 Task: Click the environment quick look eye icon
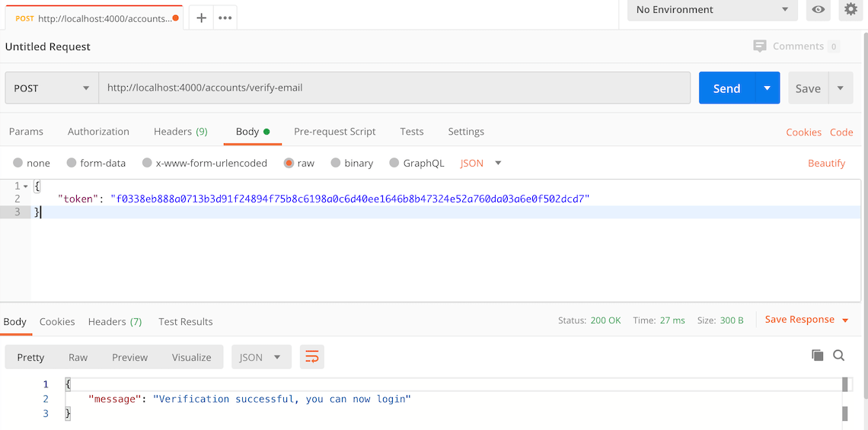tap(819, 9)
